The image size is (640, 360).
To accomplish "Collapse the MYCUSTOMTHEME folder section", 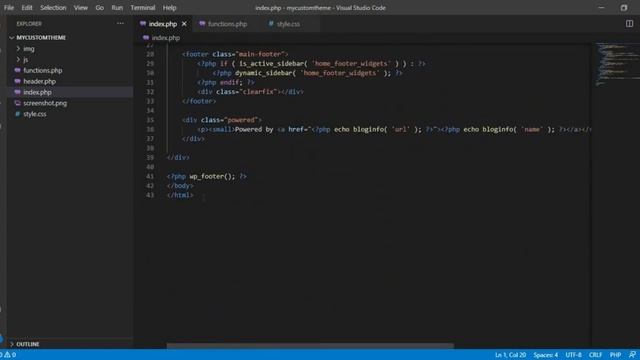I will pyautogui.click(x=41, y=38).
